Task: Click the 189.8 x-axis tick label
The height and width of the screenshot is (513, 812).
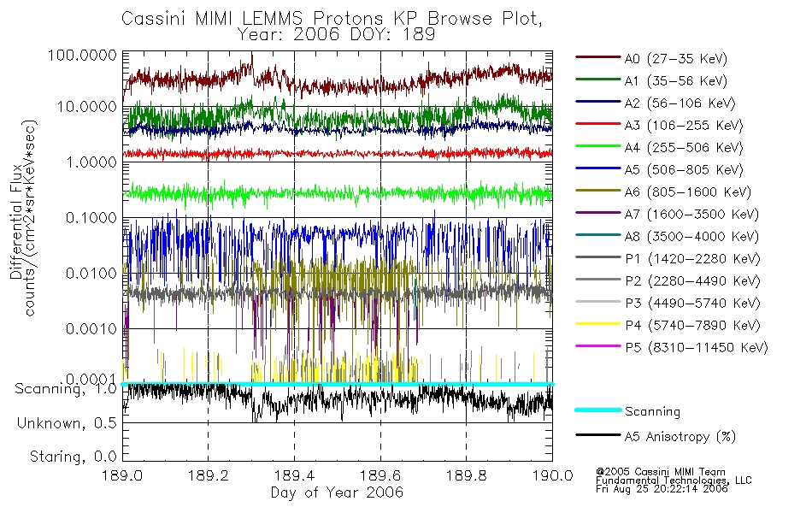Action: pos(467,475)
